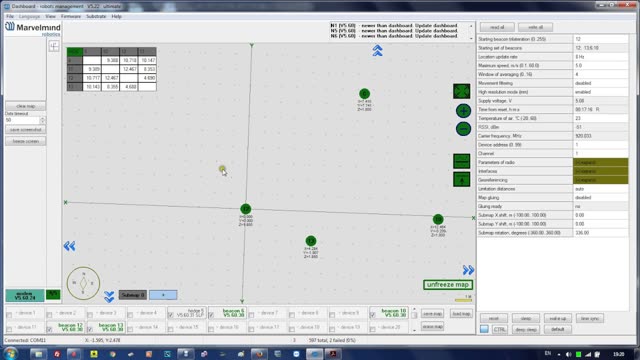Viewport: 640px width, 360px height.
Task: Click the small green box beside modem
Action: 53,295
